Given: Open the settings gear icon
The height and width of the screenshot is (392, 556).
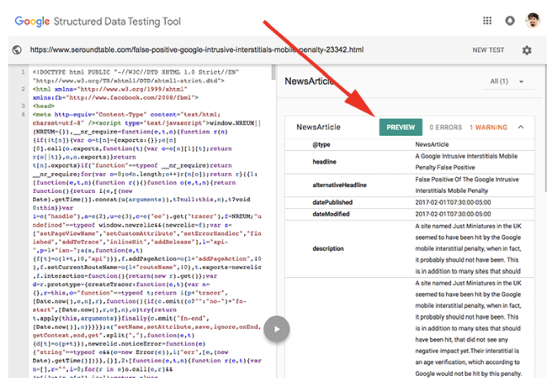Looking at the screenshot, I should tap(527, 50).
